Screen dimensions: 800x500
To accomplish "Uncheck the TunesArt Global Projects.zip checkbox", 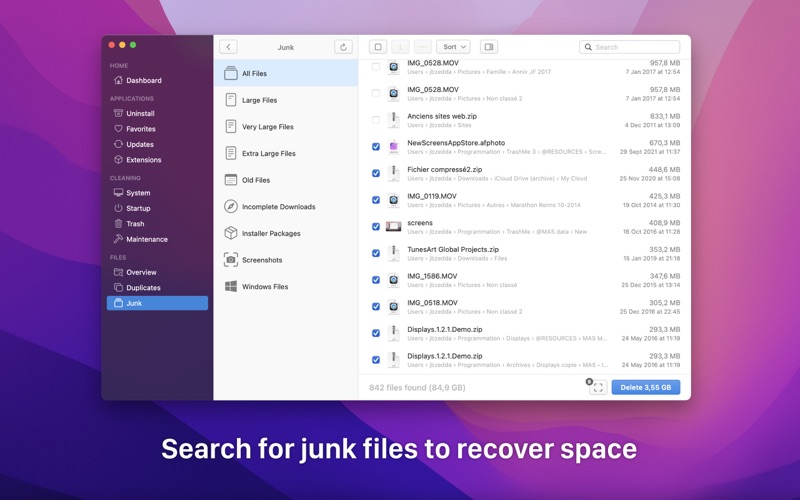I will (376, 253).
